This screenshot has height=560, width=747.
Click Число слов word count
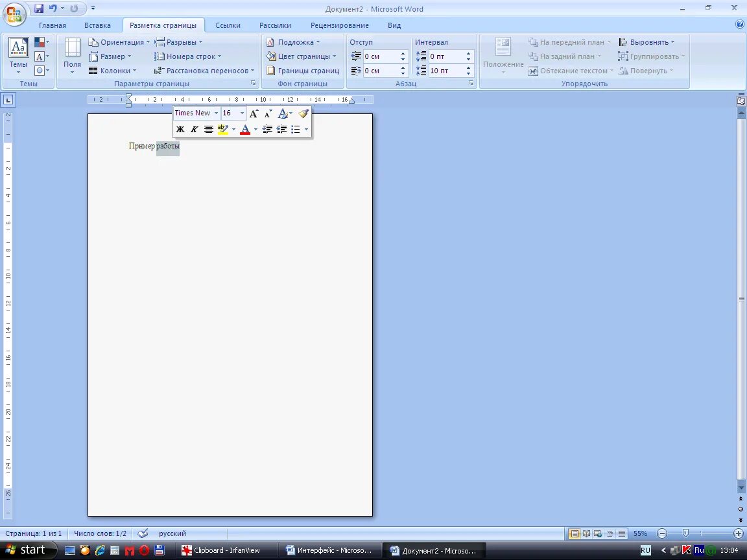pos(100,534)
